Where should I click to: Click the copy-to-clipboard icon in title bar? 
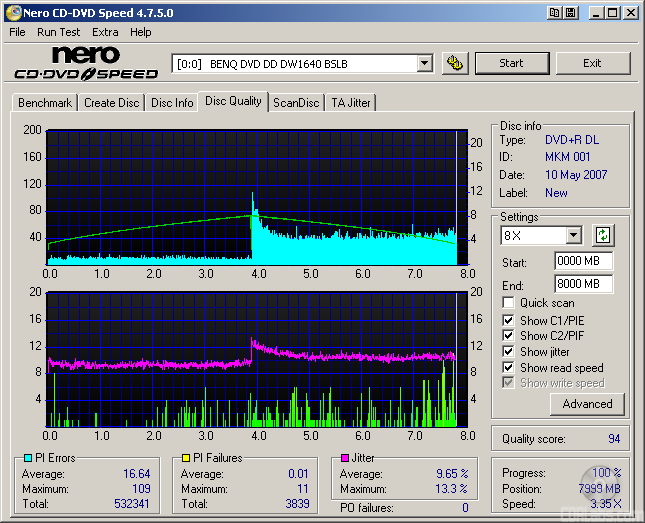pos(553,13)
